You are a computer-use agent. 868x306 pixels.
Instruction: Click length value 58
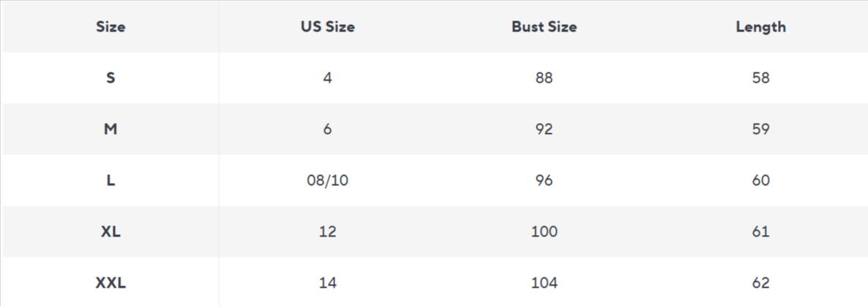760,78
